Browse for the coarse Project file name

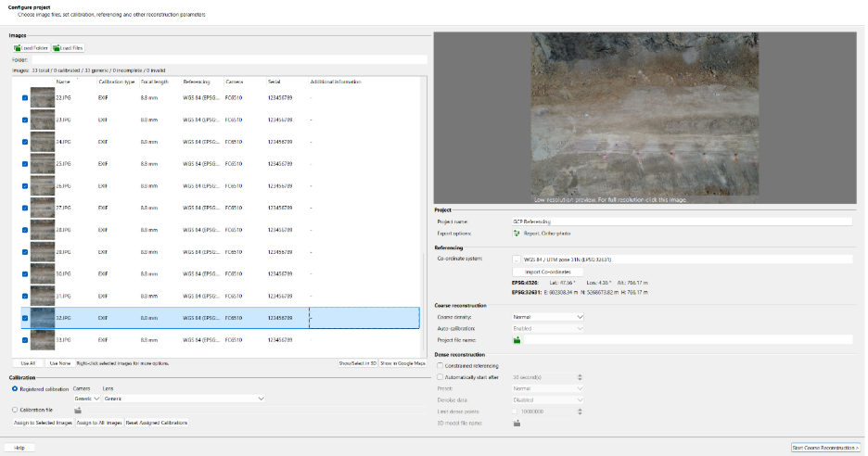[x=517, y=340]
